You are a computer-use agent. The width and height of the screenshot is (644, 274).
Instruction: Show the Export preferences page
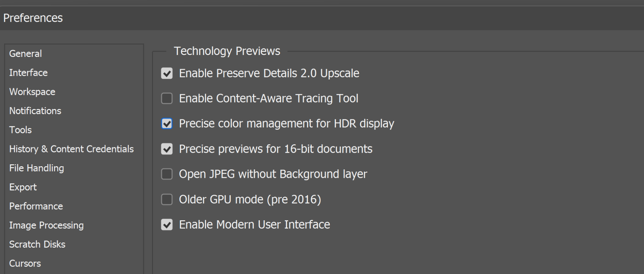pyautogui.click(x=23, y=187)
